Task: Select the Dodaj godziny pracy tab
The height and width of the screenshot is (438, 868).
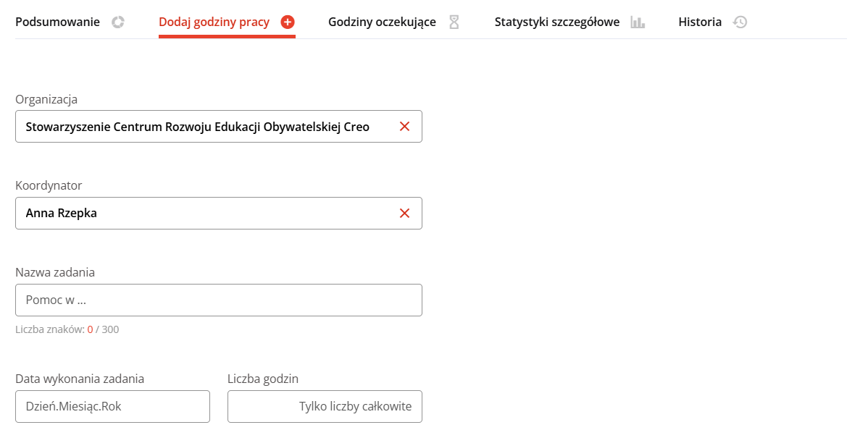Action: [226, 22]
